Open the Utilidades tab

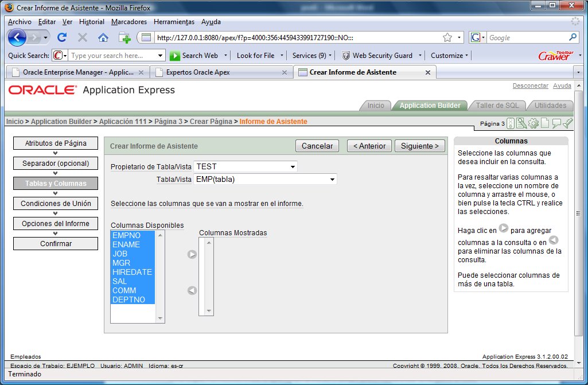point(550,106)
